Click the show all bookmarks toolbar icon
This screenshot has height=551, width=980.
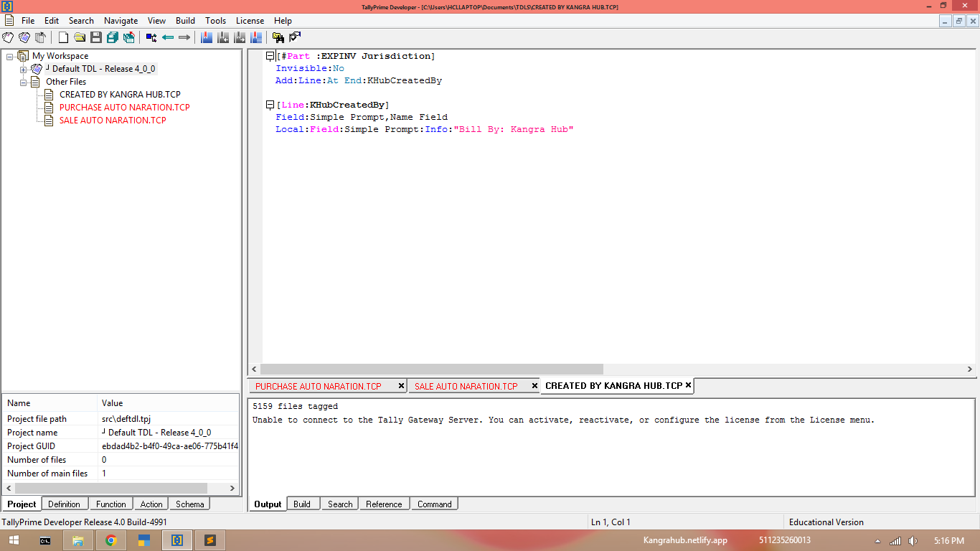click(256, 37)
